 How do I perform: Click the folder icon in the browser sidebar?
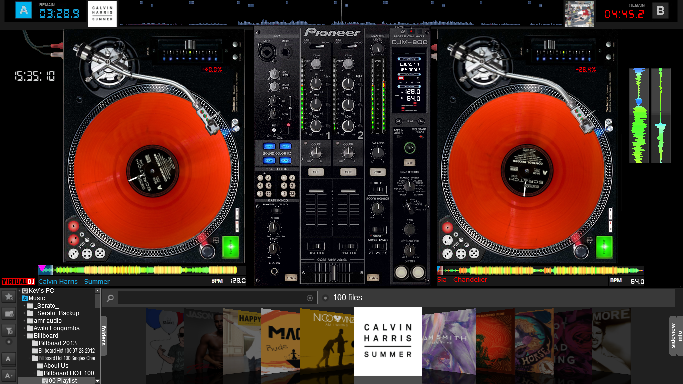[x=9, y=313]
